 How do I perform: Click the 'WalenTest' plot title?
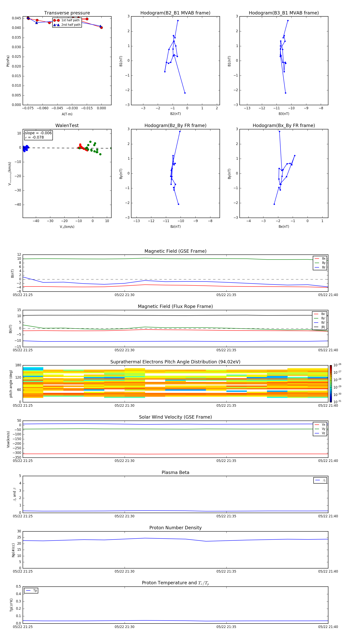click(67, 125)
